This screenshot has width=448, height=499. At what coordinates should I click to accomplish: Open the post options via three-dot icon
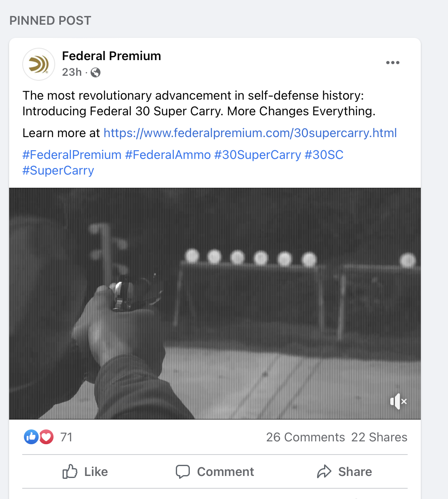click(x=393, y=62)
